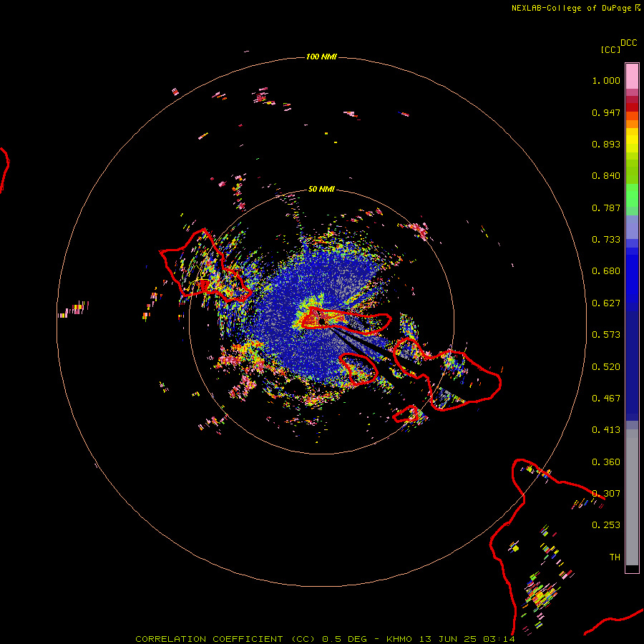Click the 0.787 scale value

606,208
